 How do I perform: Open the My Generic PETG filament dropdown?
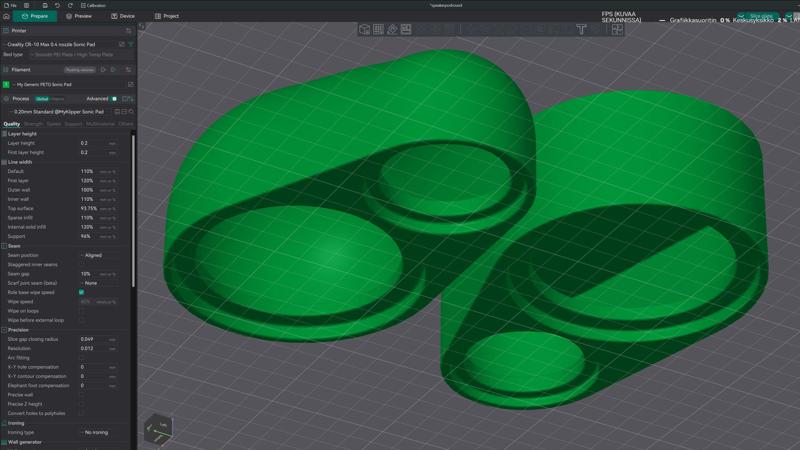point(69,85)
